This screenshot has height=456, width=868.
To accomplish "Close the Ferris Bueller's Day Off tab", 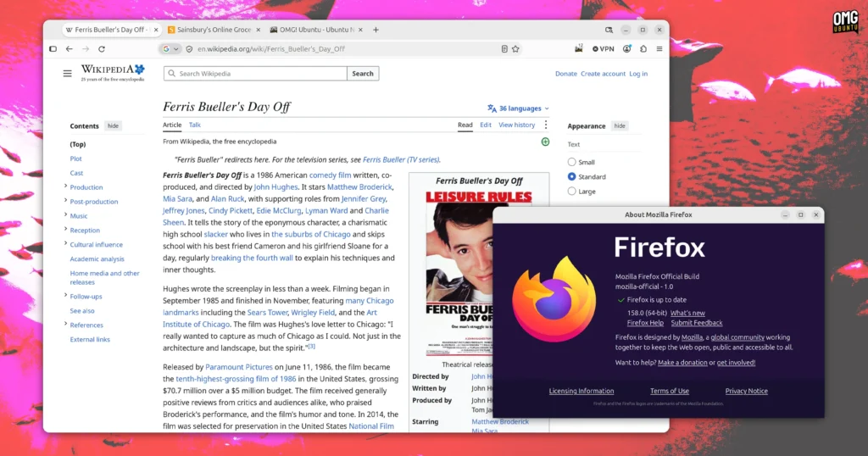I will tap(156, 30).
